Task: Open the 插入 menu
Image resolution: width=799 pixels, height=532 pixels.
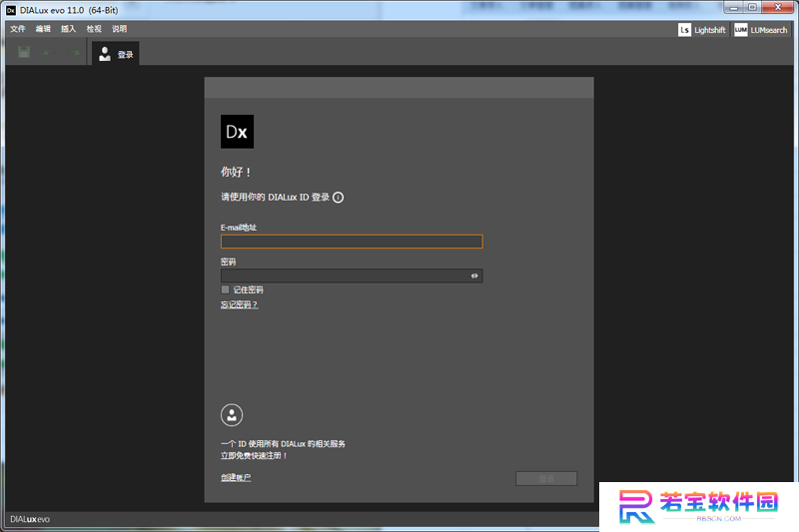Action: (x=68, y=29)
